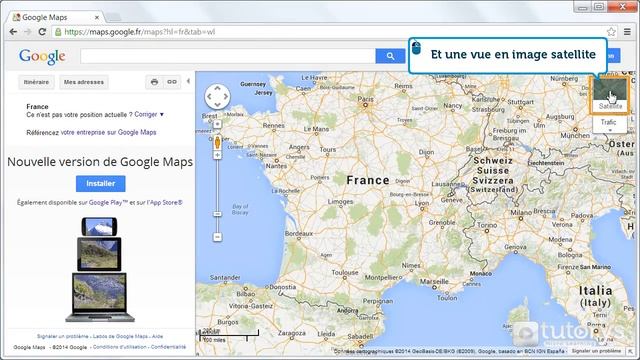Click Signaler un problème in the left panel
640x360 pixels.
(62, 336)
